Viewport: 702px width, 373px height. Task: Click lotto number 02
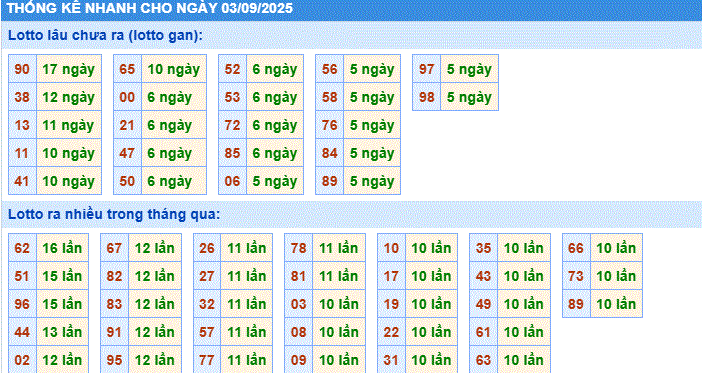[22, 360]
